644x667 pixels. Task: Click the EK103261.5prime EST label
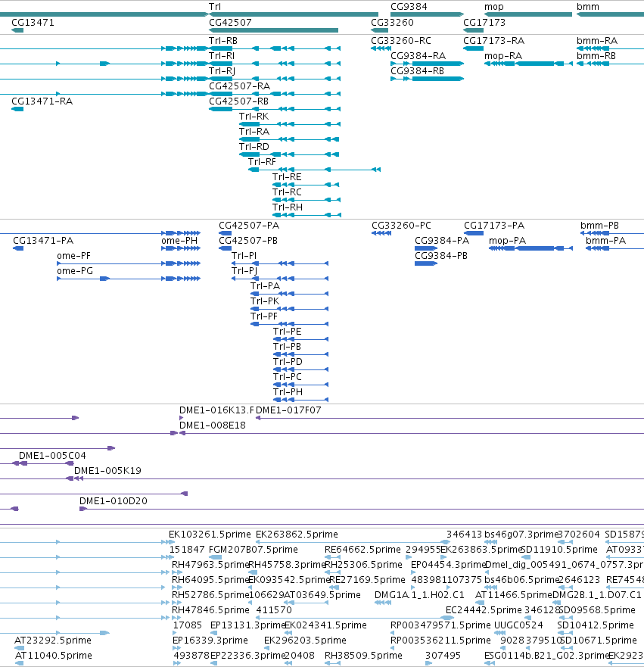click(x=210, y=535)
